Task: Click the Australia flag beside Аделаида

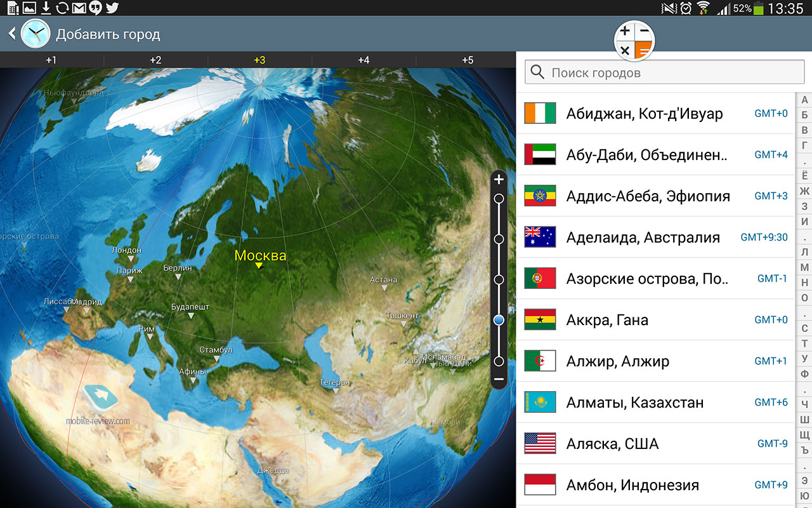Action: point(540,237)
